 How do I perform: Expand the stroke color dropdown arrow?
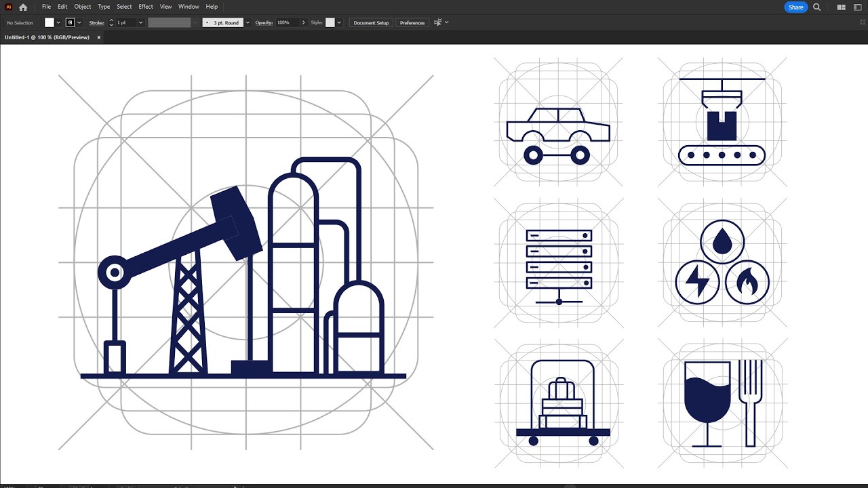[x=79, y=22]
